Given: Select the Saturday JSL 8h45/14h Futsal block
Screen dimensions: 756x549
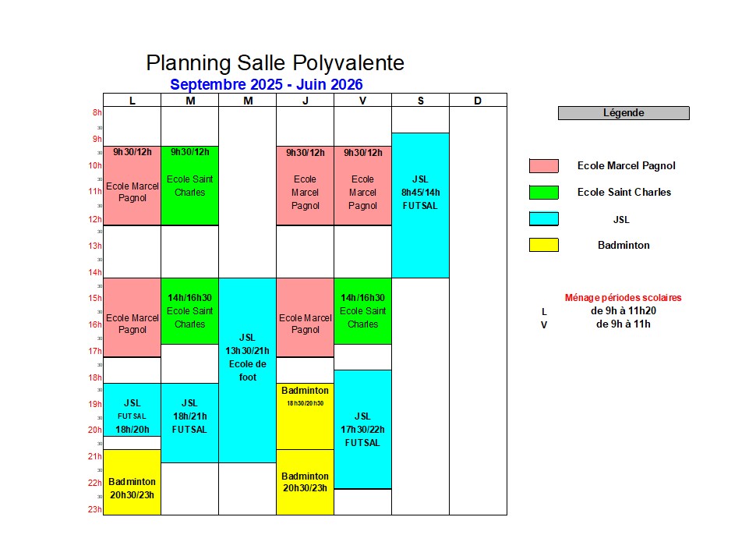Looking at the screenshot, I should [420, 205].
